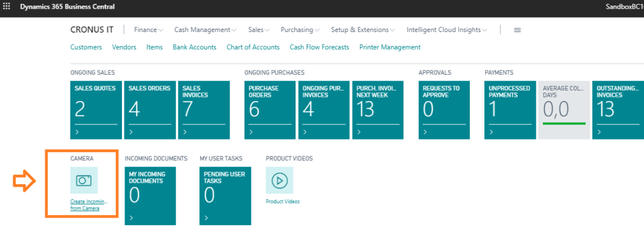This screenshot has width=644, height=237.
Task: Open Sales Quotes tile arrow
Action: pos(77,132)
